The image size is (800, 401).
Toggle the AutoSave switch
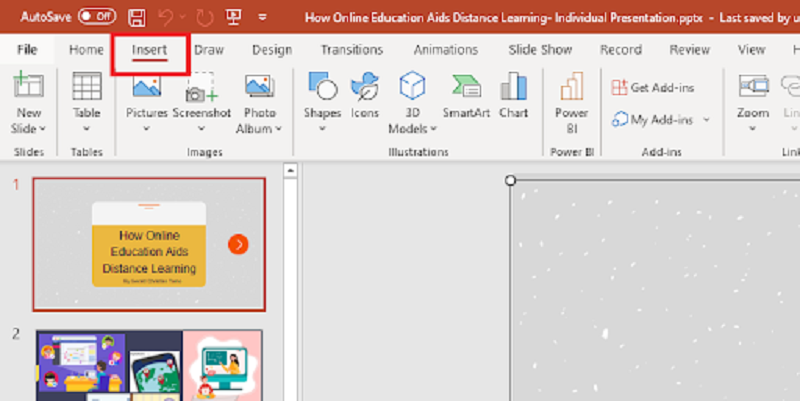pyautogui.click(x=96, y=16)
